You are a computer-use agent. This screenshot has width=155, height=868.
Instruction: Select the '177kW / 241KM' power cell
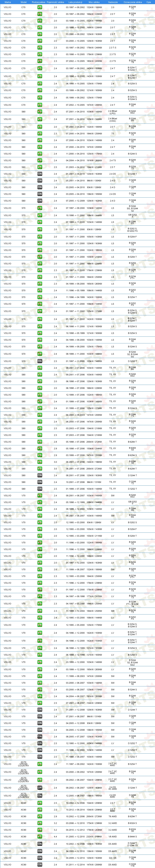coord(94,596)
